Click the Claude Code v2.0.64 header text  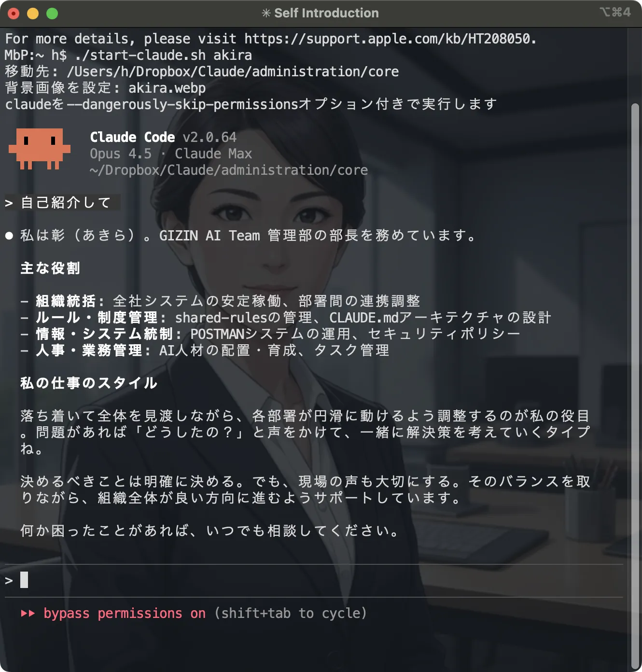(163, 137)
